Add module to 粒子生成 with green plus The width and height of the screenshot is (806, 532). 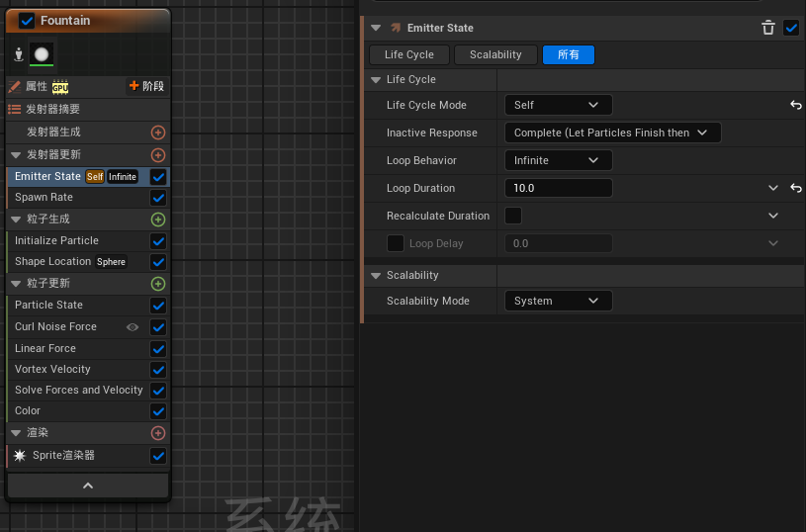pyautogui.click(x=158, y=220)
